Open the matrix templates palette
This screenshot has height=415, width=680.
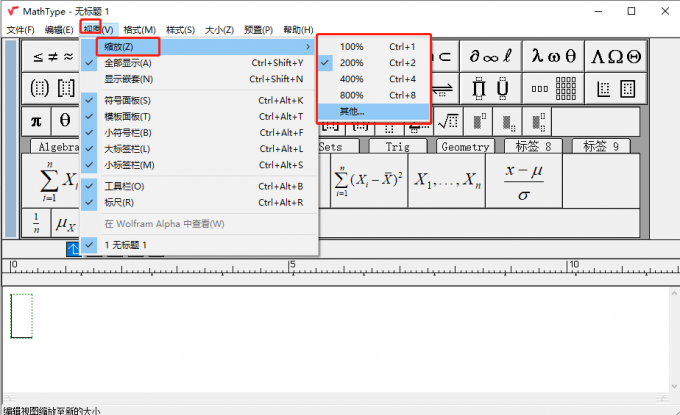click(553, 88)
